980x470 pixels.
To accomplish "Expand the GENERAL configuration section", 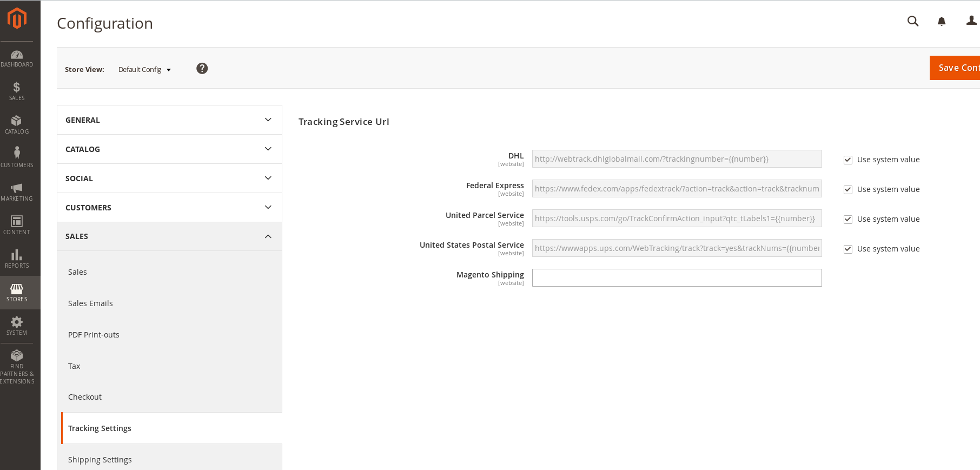I will (x=169, y=120).
